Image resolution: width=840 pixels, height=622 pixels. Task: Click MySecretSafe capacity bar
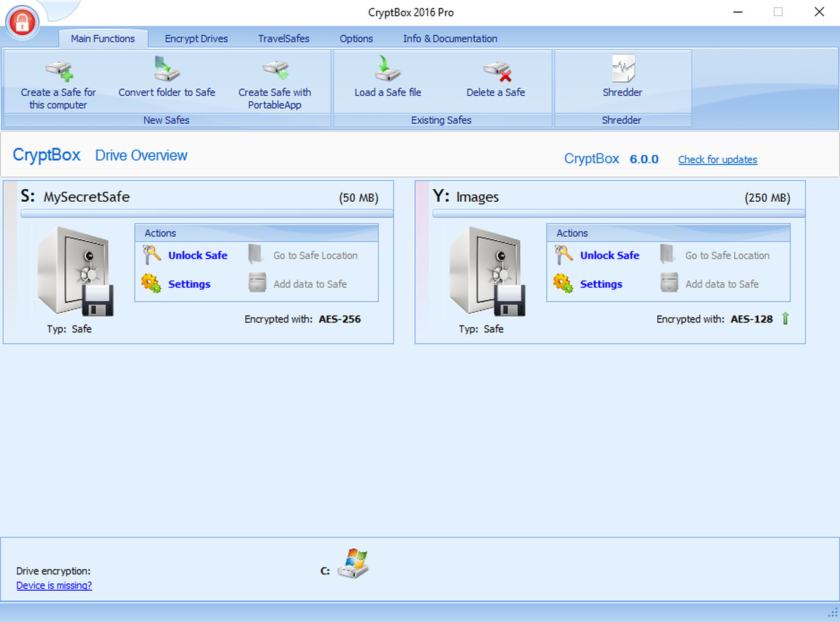click(207, 214)
